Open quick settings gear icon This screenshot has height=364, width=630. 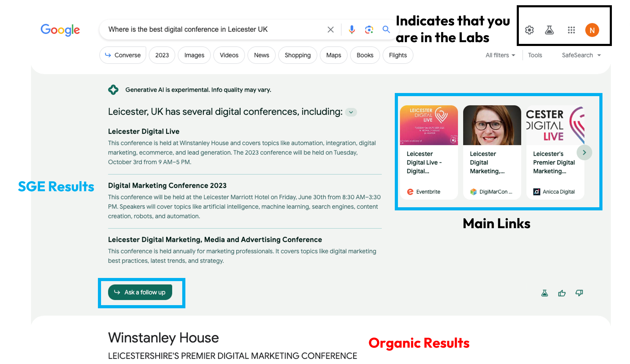(x=529, y=30)
